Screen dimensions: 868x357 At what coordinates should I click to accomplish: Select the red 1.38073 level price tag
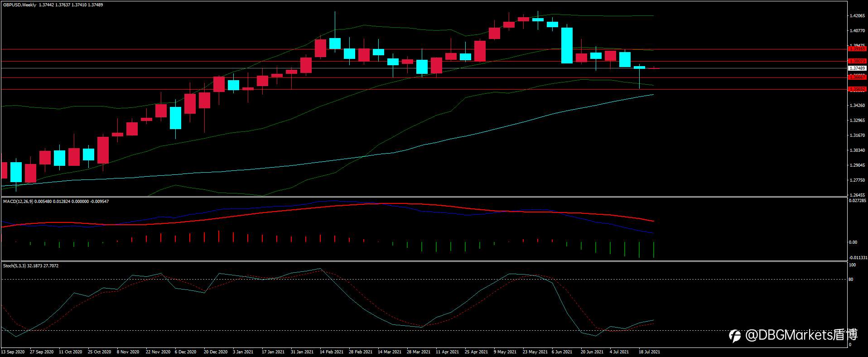click(x=857, y=61)
